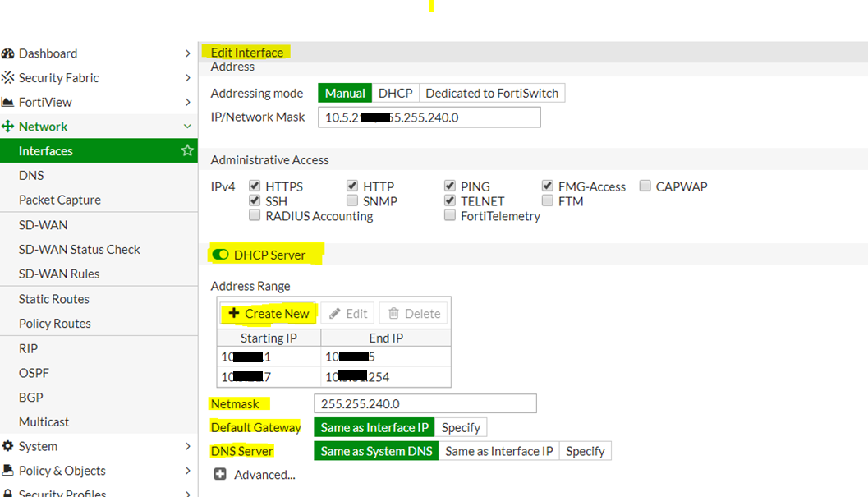Expand the FortiView submenu arrow

click(188, 103)
